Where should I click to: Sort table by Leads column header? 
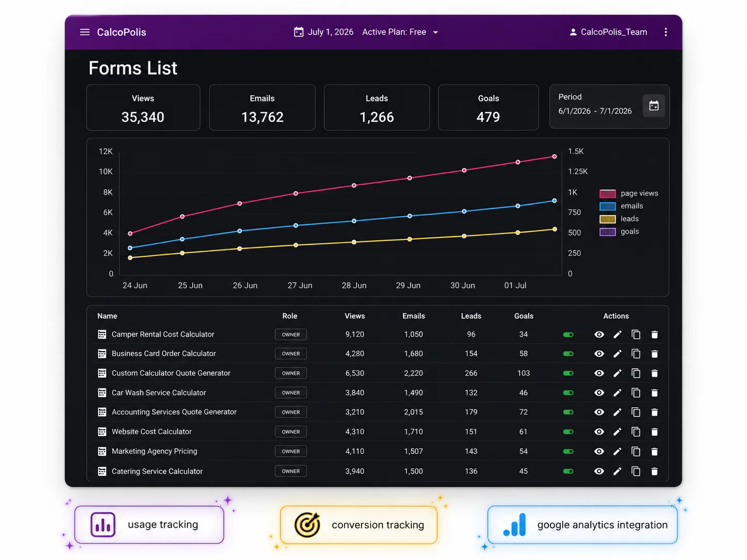pos(471,316)
